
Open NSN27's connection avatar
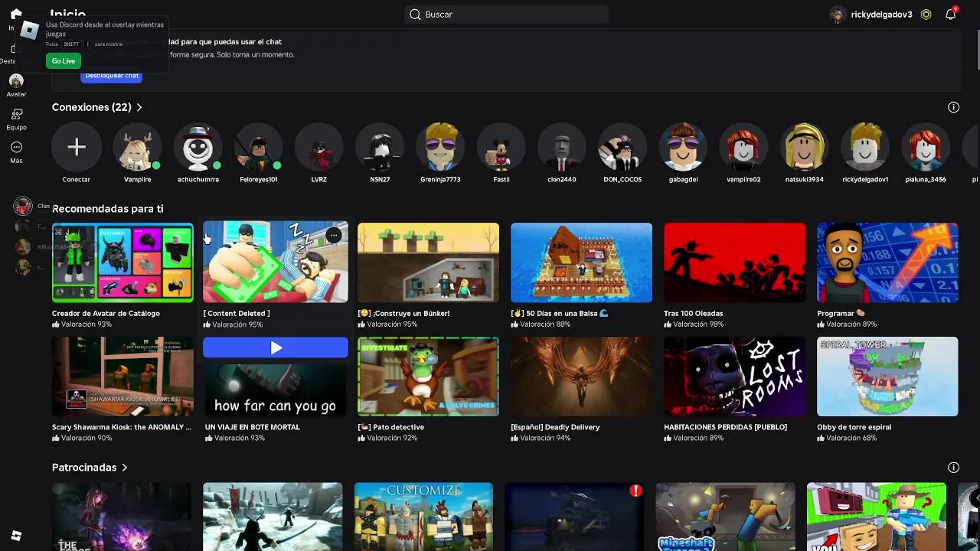[x=380, y=147]
